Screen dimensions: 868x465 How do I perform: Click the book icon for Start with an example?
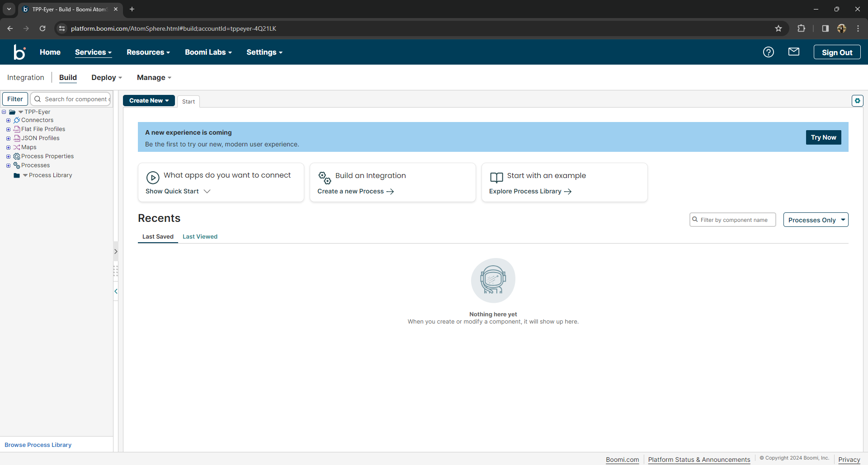[496, 178]
